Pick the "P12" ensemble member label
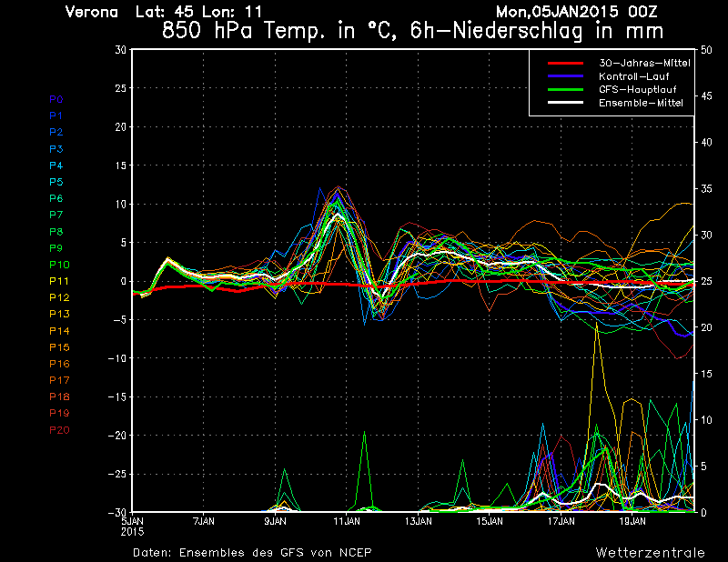728x562 pixels. 59,297
